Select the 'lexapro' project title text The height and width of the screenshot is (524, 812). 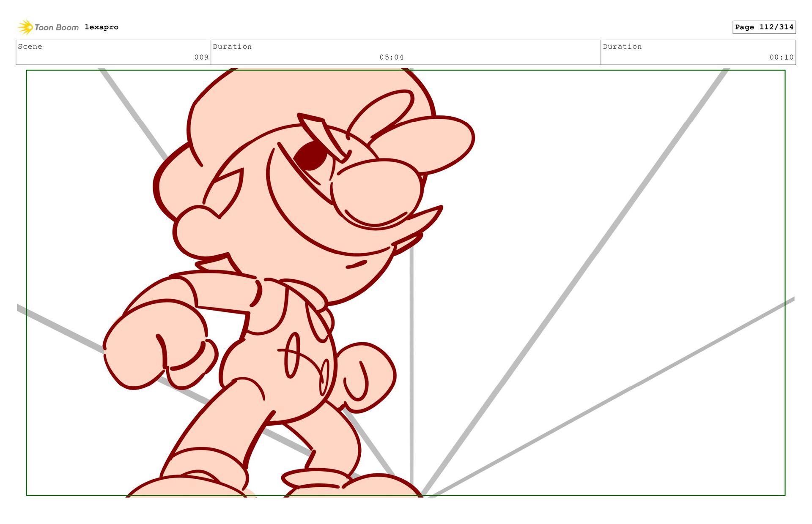[101, 27]
